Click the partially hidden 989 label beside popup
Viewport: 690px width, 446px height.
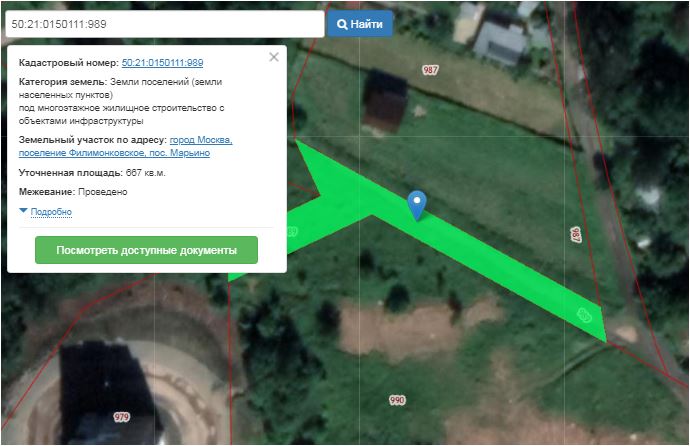pyautogui.click(x=292, y=231)
